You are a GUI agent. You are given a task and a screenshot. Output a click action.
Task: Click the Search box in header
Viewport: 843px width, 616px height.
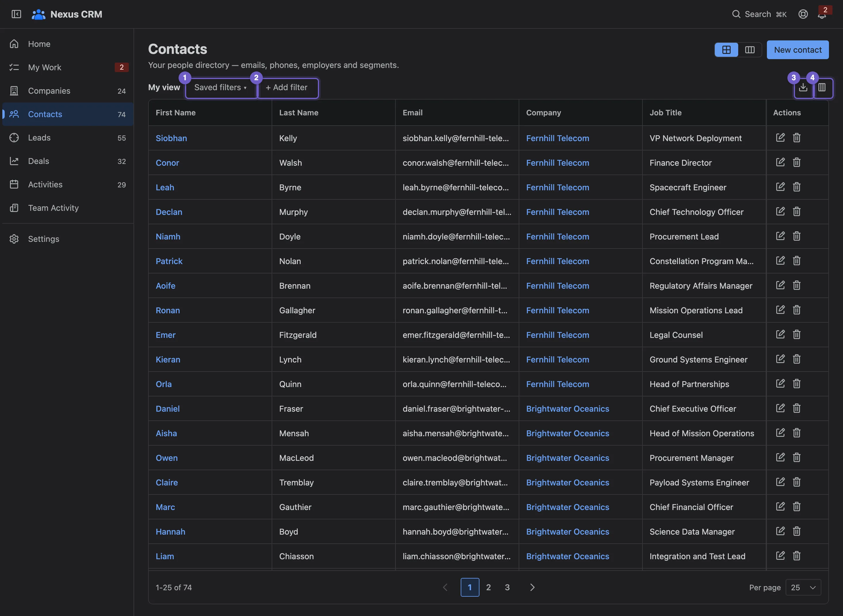[759, 14]
